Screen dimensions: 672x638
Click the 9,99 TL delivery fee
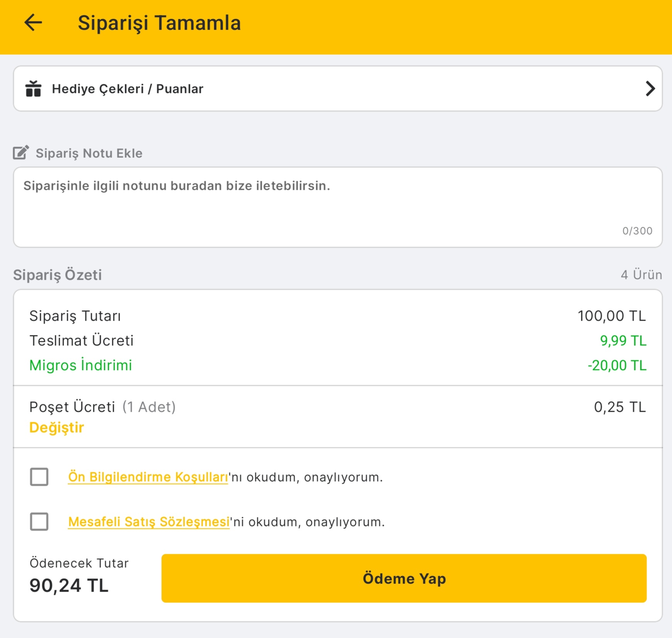[623, 341]
